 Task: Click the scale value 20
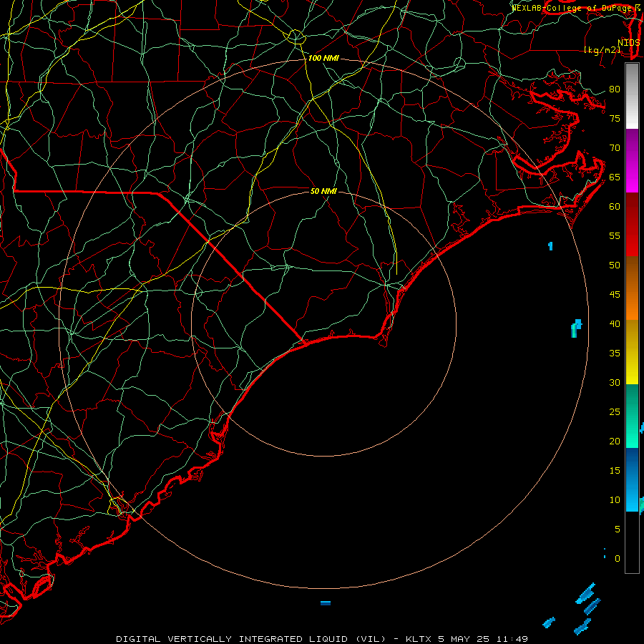[615, 441]
